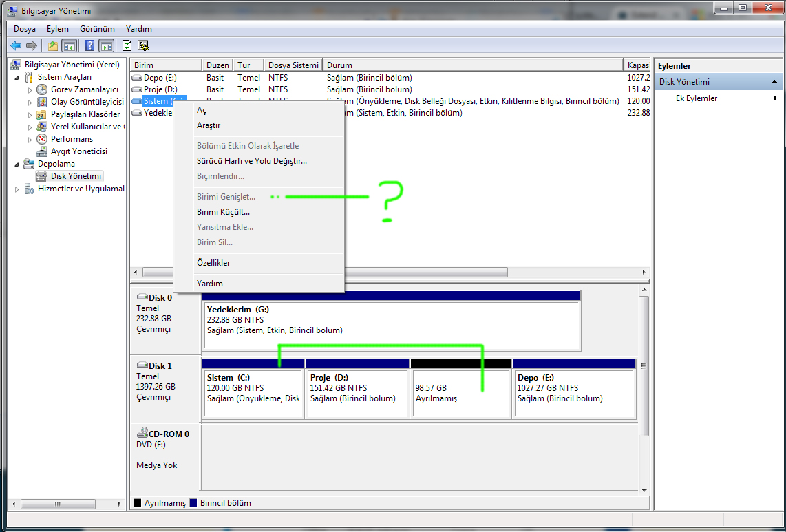Click the Dosya Sistemi column header
The height and width of the screenshot is (532, 786).
point(293,65)
